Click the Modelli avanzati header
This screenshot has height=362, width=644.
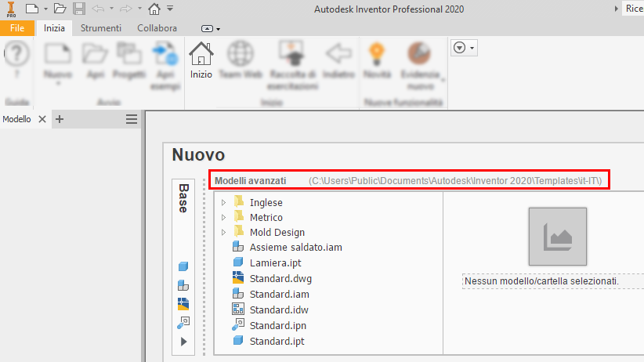250,181
